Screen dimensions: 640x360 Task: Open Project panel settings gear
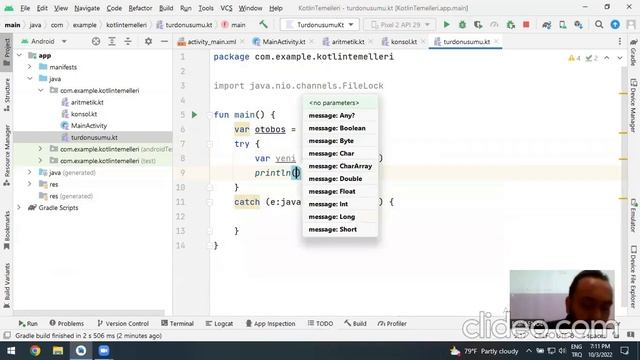point(148,41)
